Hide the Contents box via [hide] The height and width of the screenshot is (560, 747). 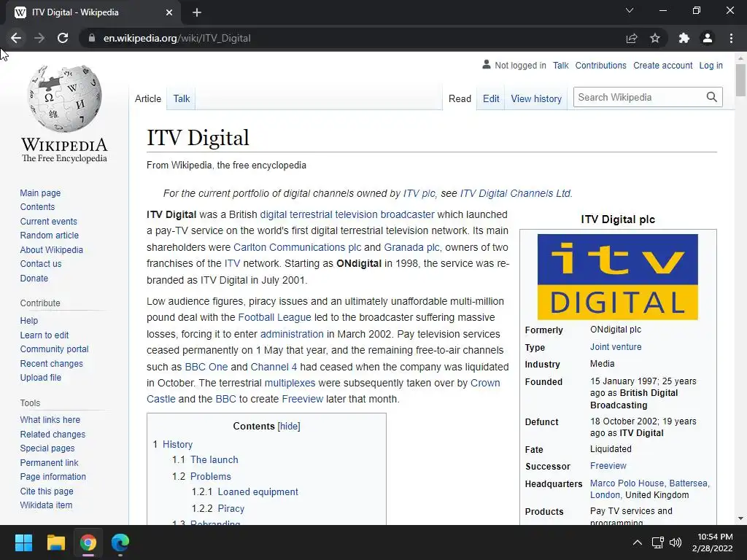point(289,426)
